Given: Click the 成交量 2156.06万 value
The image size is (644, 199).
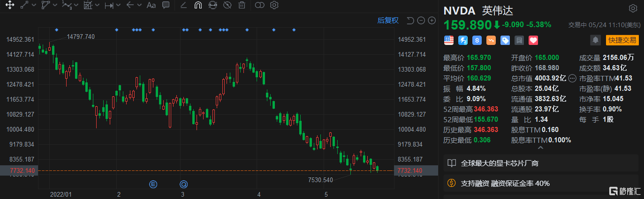Looking at the screenshot, I should (617, 58).
